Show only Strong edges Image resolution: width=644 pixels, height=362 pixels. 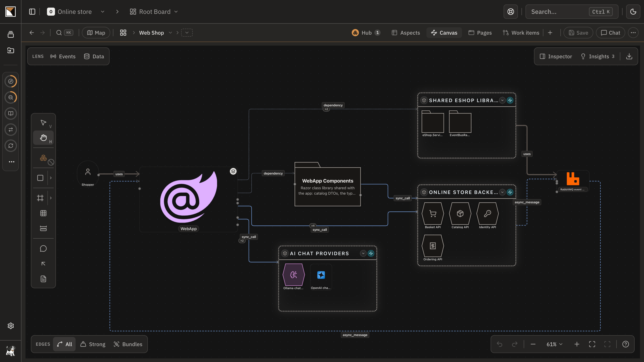(93, 344)
